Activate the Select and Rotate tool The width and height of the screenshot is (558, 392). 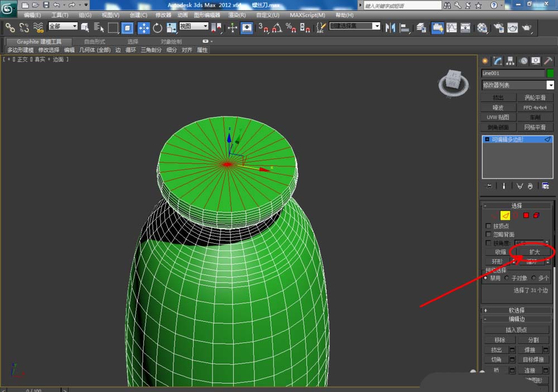pos(157,27)
